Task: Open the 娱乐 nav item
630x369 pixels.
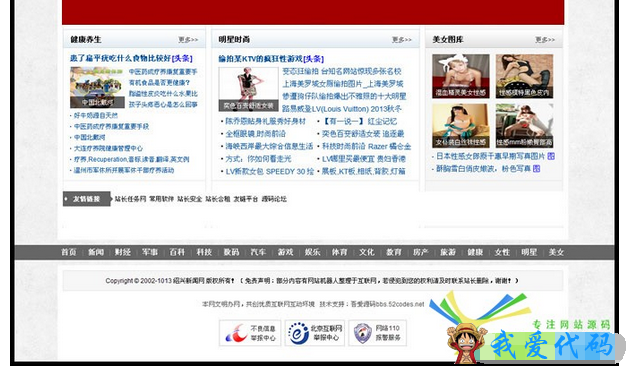Action: pos(313,252)
